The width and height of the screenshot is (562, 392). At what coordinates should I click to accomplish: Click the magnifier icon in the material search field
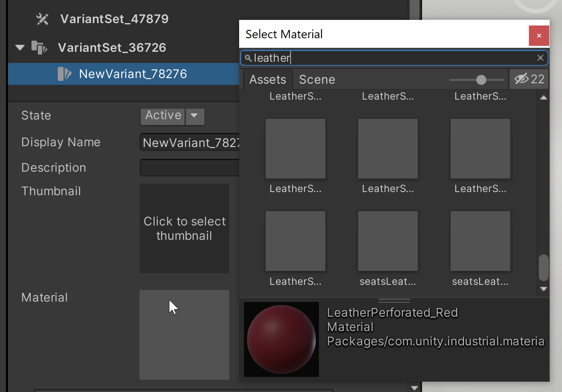click(x=248, y=58)
